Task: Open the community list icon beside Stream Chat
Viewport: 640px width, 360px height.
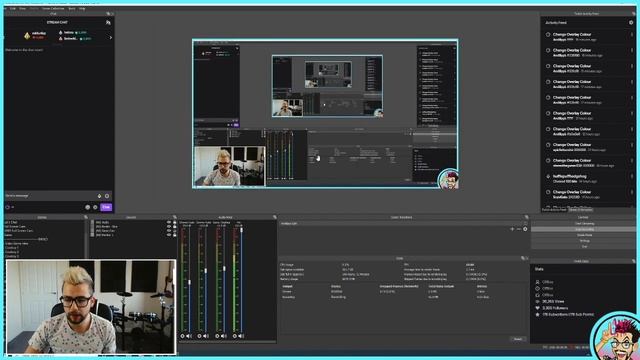Action: (108, 22)
